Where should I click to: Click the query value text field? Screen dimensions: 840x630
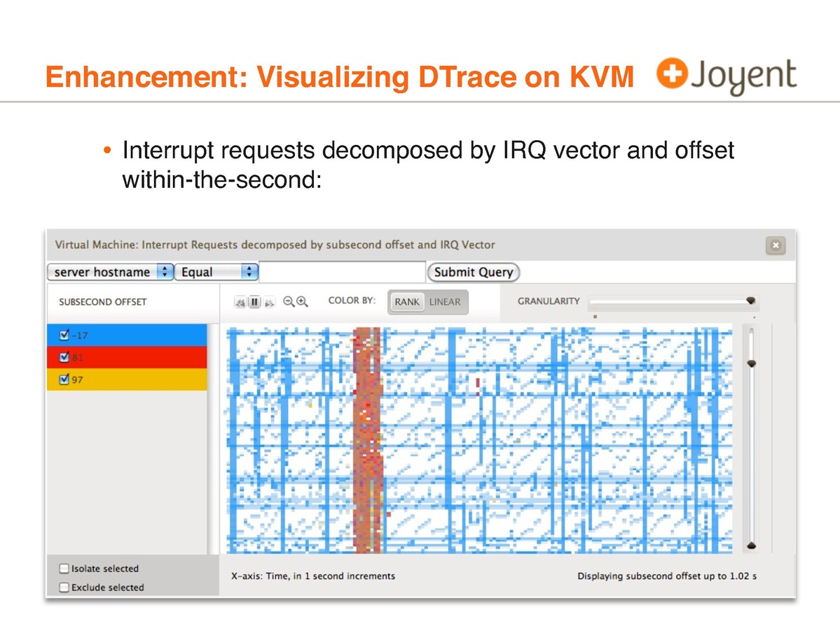343,272
